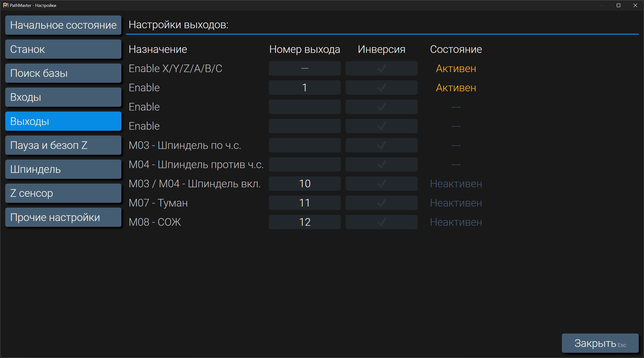Click the PathMaster app icon in title bar
Screen dimensions: 644x358
pyautogui.click(x=5, y=5)
